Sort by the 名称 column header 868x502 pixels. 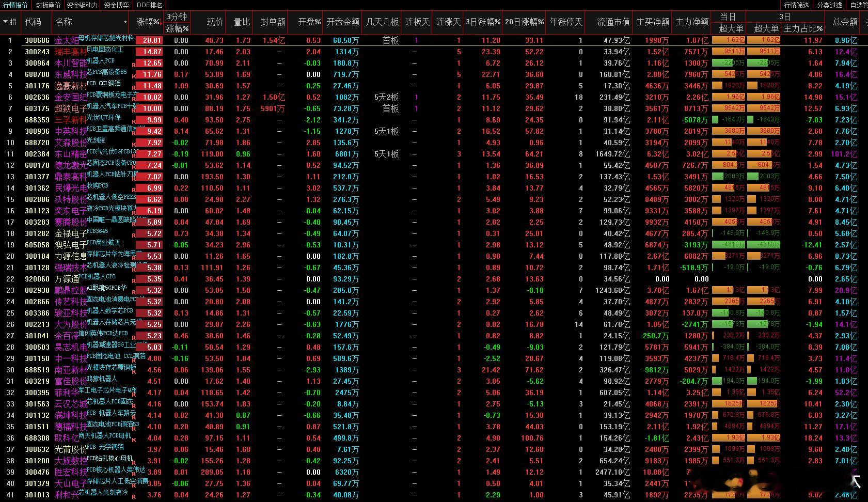point(64,22)
